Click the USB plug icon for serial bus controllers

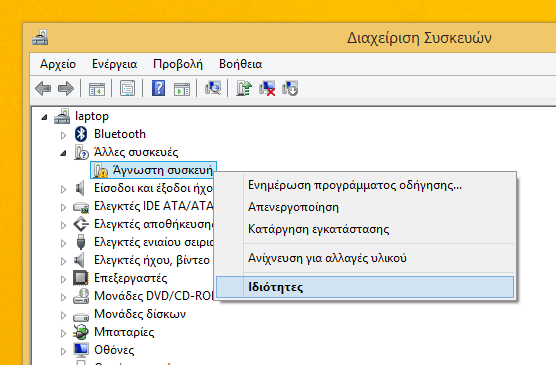coord(81,242)
